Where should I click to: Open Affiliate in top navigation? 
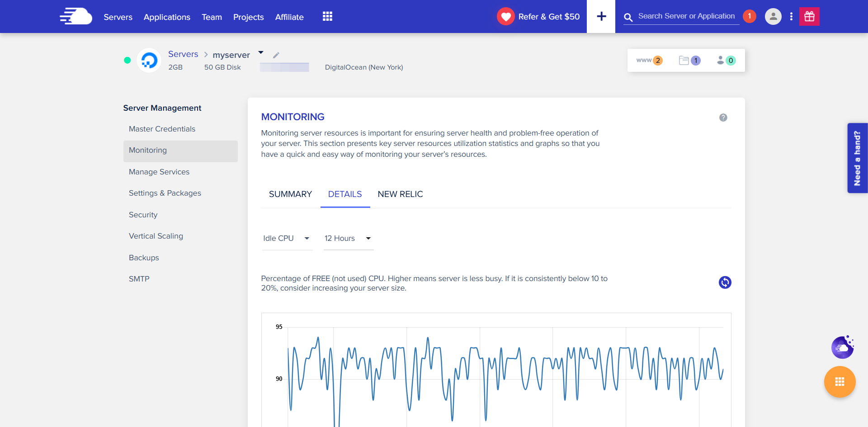click(289, 17)
